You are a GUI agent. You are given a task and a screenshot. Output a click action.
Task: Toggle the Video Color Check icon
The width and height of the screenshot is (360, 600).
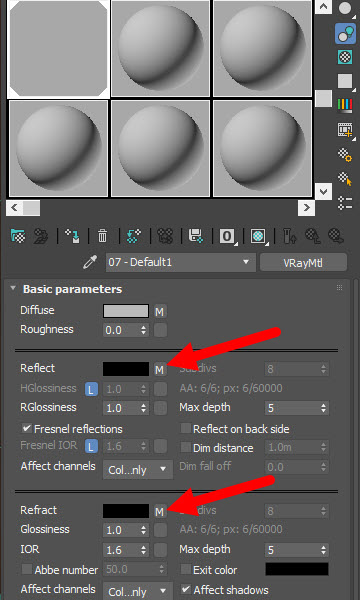[345, 105]
